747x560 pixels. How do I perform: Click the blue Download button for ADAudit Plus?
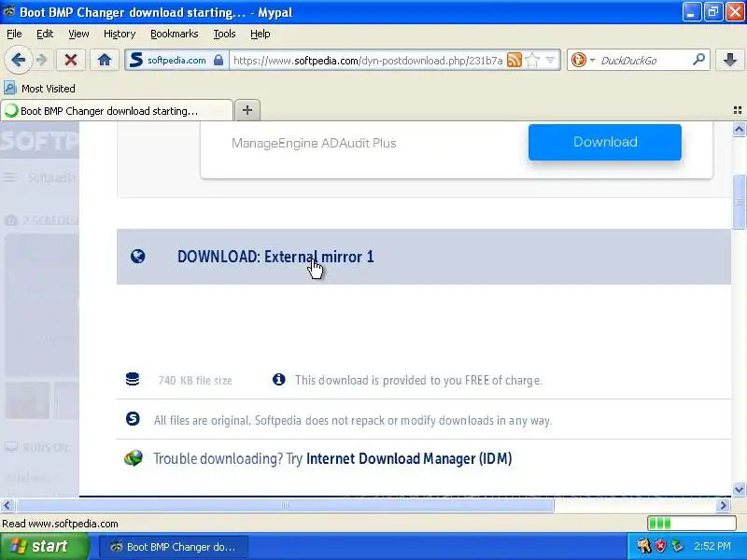click(x=604, y=142)
